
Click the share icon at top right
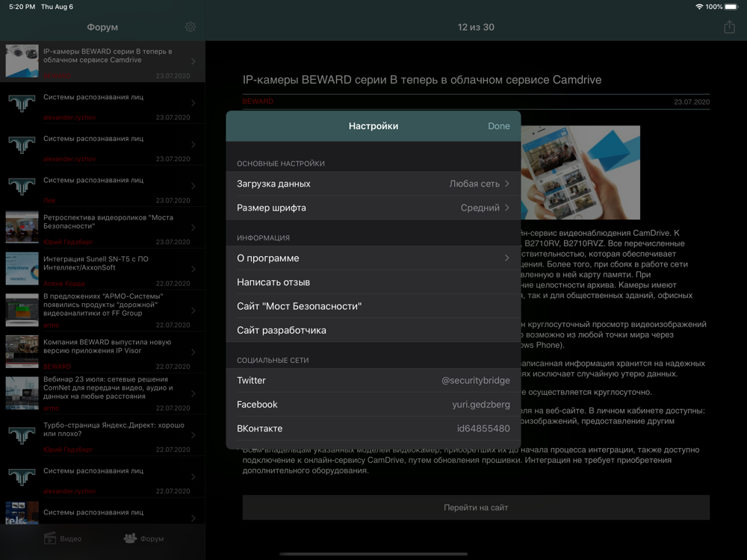(729, 27)
